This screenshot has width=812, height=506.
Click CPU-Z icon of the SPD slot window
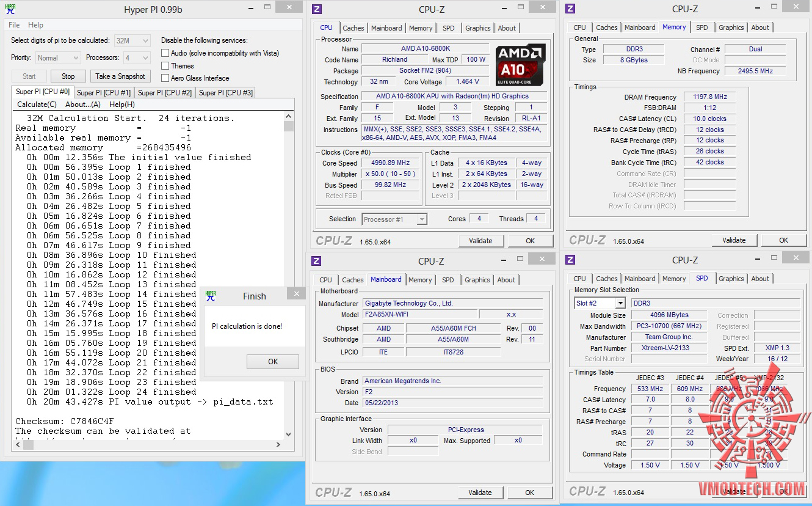click(570, 260)
